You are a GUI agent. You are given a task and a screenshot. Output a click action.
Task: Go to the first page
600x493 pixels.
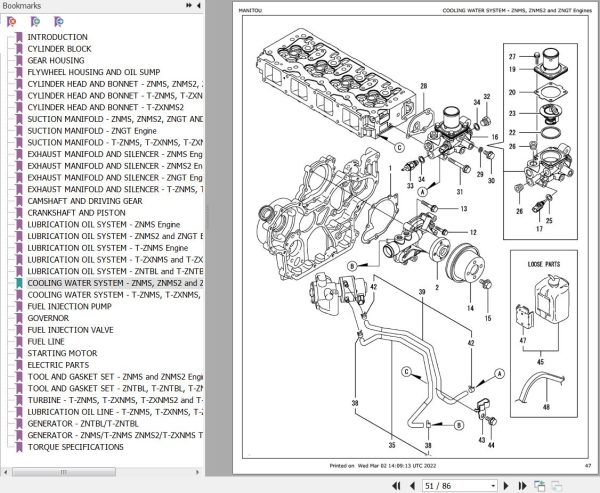click(397, 486)
